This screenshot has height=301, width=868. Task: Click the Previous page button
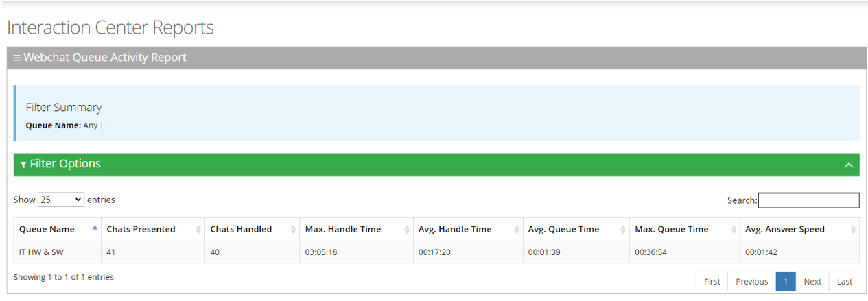coord(751,282)
